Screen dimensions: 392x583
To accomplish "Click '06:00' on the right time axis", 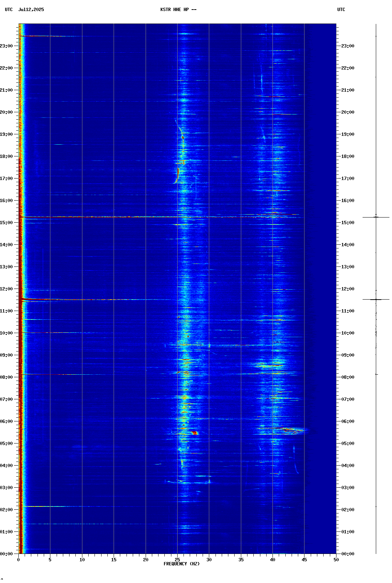I will pyautogui.click(x=348, y=421).
